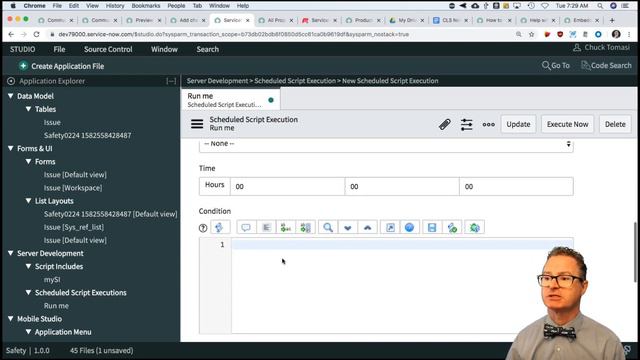Click the full screen editor icon

click(x=390, y=227)
